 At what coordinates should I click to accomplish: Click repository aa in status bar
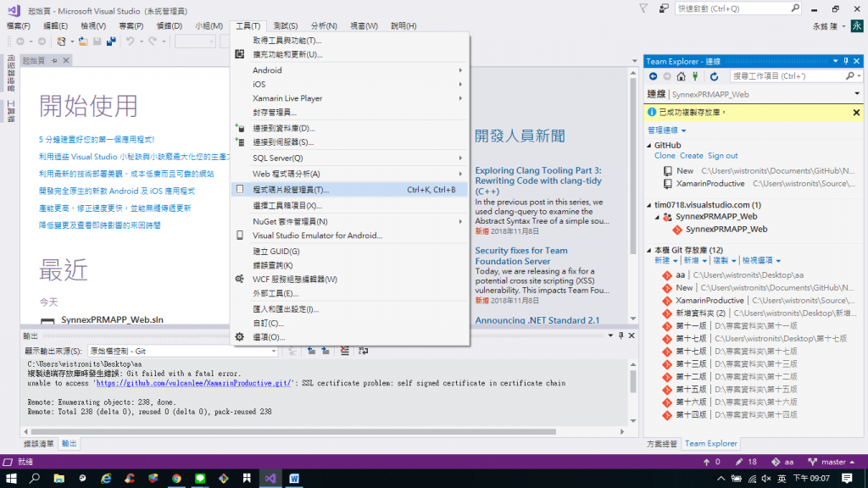point(782,462)
